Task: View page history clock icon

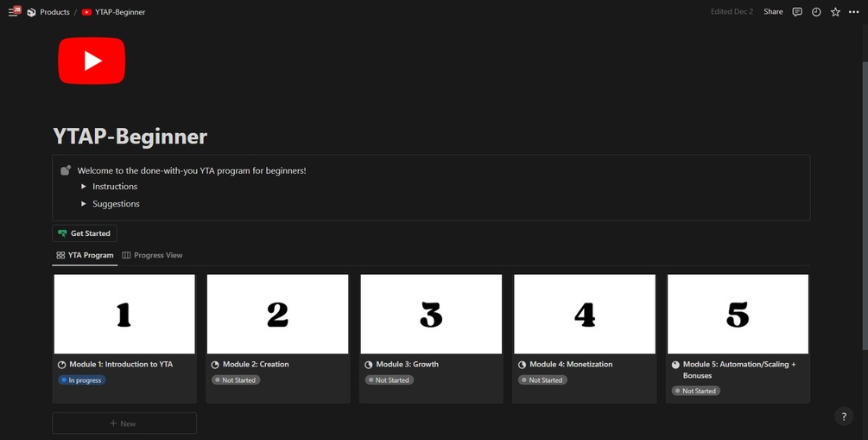Action: pos(816,12)
